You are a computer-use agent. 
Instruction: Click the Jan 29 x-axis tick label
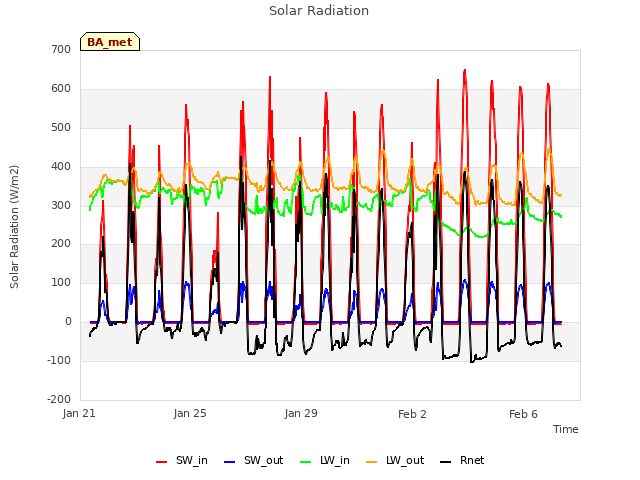pos(301,413)
